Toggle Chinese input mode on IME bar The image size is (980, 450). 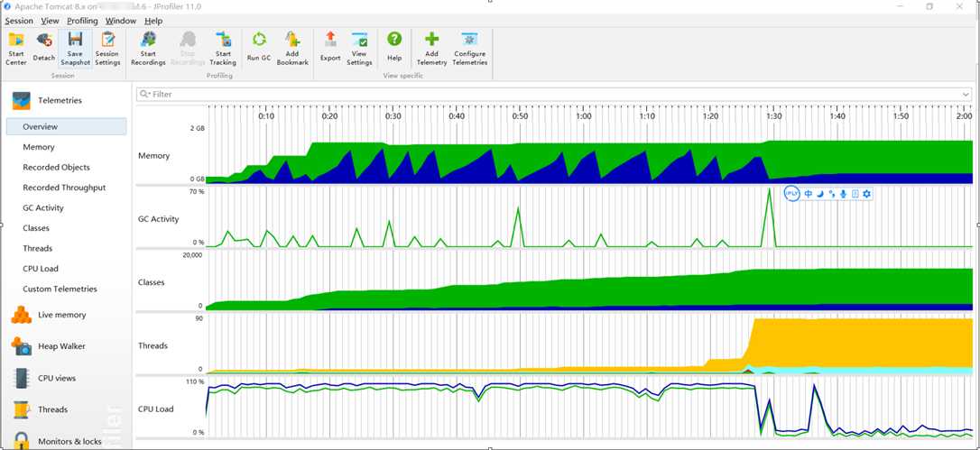(809, 194)
